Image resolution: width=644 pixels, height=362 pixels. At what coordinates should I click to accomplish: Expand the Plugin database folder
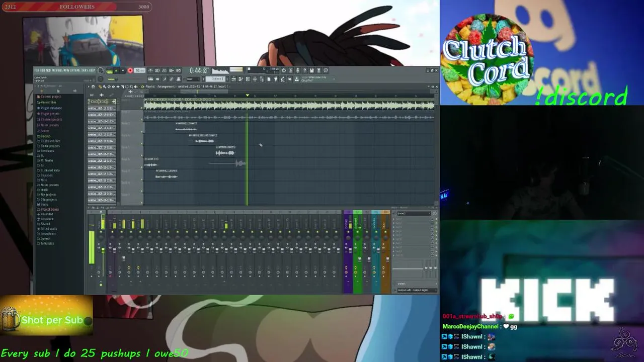(x=49, y=108)
